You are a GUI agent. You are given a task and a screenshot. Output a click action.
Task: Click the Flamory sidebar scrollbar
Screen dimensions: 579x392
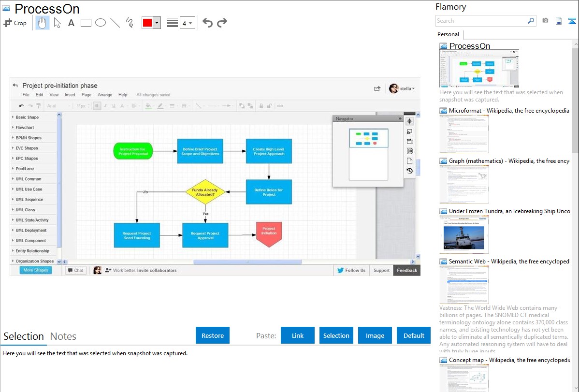tap(575, 100)
